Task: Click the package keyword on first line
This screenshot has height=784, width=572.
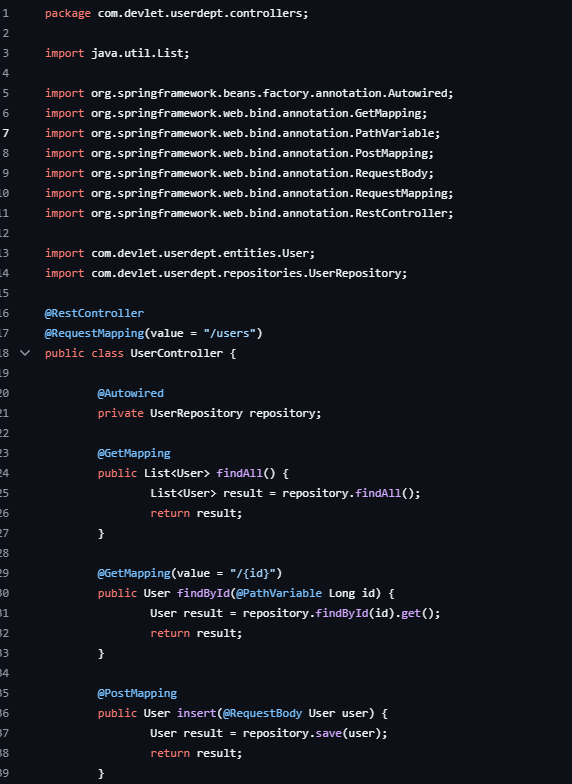Action: pos(68,13)
